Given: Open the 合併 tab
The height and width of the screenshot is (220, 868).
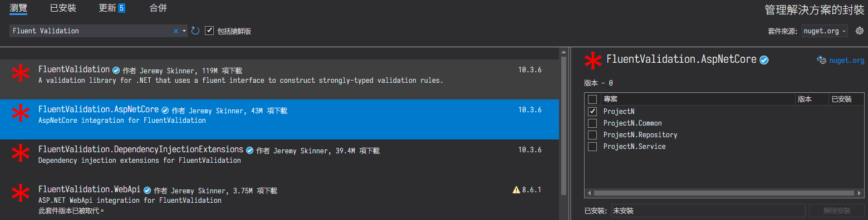Looking at the screenshot, I should 158,8.
